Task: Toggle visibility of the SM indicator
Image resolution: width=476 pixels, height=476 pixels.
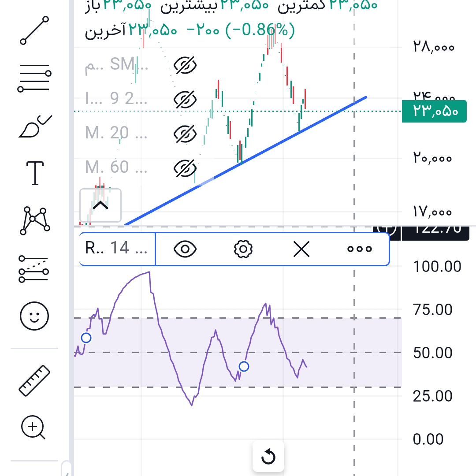Action: click(x=185, y=66)
